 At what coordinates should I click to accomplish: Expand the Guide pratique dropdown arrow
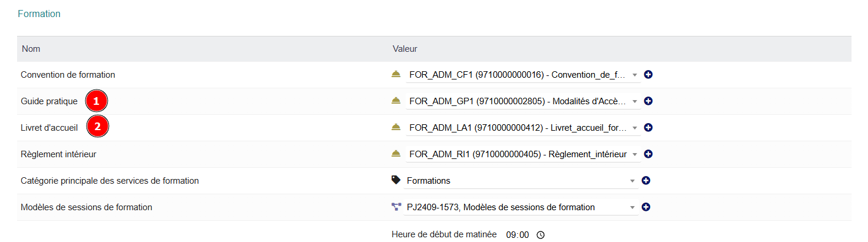[x=634, y=102]
